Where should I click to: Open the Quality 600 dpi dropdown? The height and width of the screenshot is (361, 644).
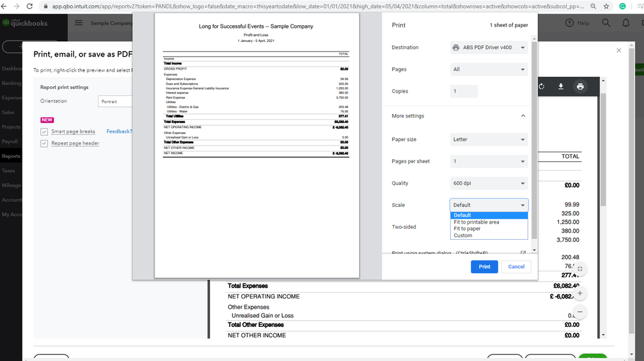489,183
